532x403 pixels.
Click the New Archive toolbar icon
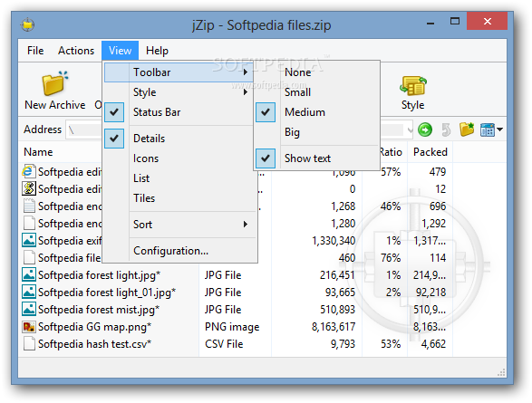pos(54,83)
